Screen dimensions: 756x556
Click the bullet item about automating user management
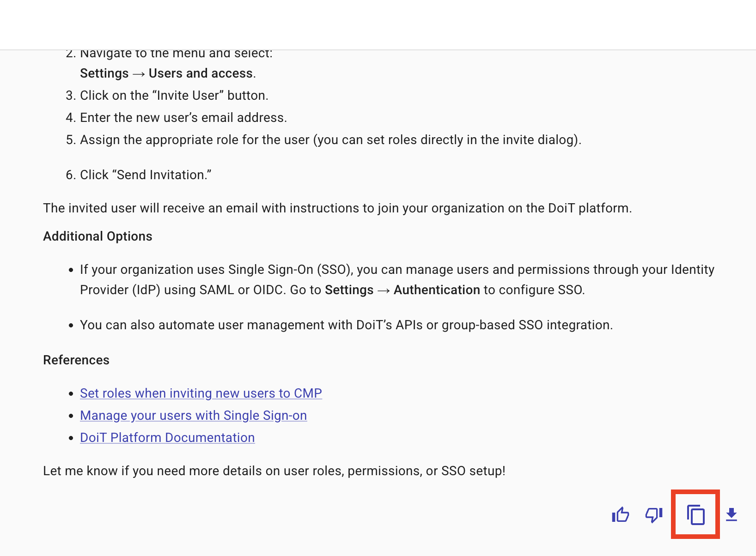(x=347, y=325)
